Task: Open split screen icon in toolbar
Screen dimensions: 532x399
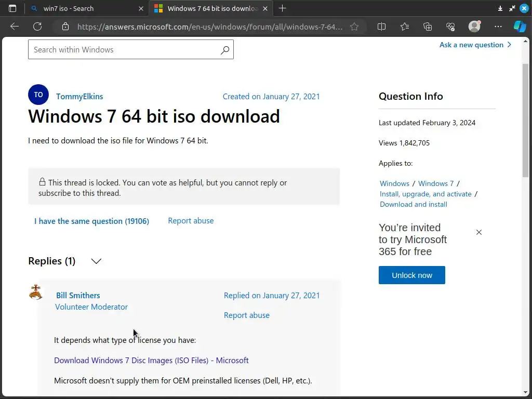Action: [x=381, y=26]
